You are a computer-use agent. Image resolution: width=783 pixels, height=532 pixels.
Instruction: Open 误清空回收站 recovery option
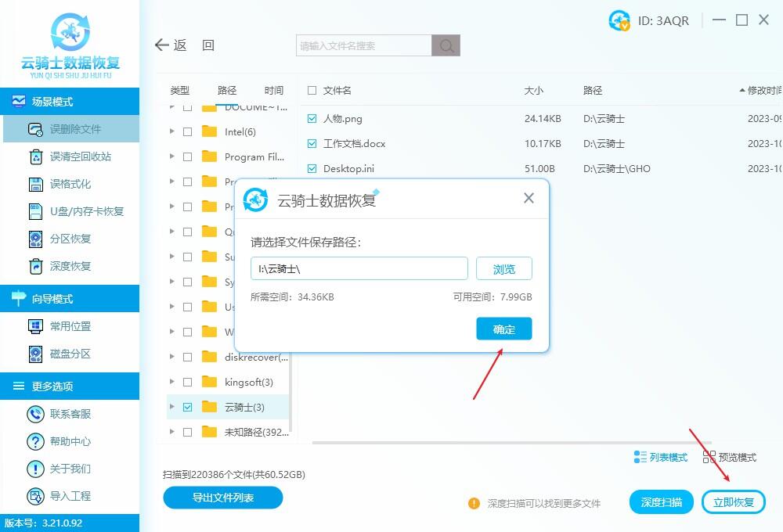(x=71, y=156)
